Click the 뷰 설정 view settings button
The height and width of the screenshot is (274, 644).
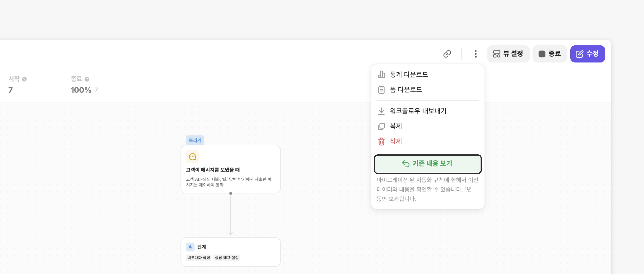[508, 54]
